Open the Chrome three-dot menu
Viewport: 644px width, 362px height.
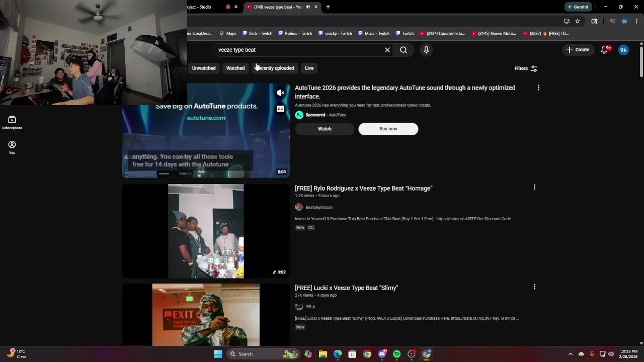[x=636, y=21]
